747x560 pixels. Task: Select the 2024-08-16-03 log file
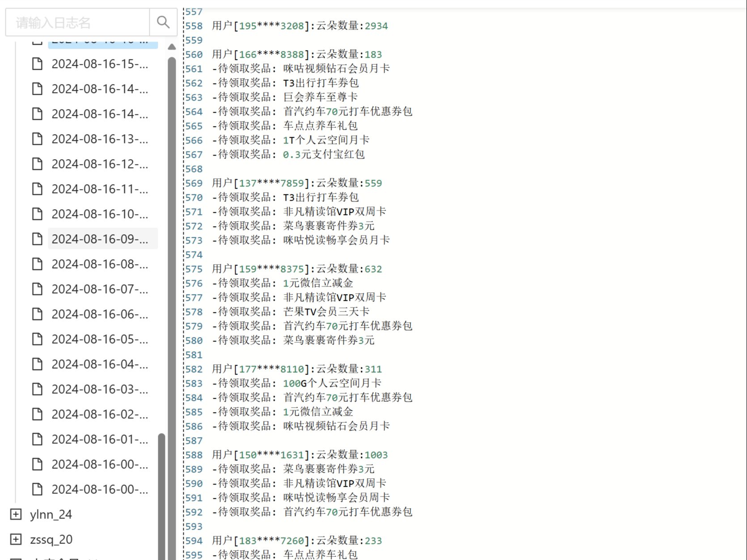click(x=100, y=389)
